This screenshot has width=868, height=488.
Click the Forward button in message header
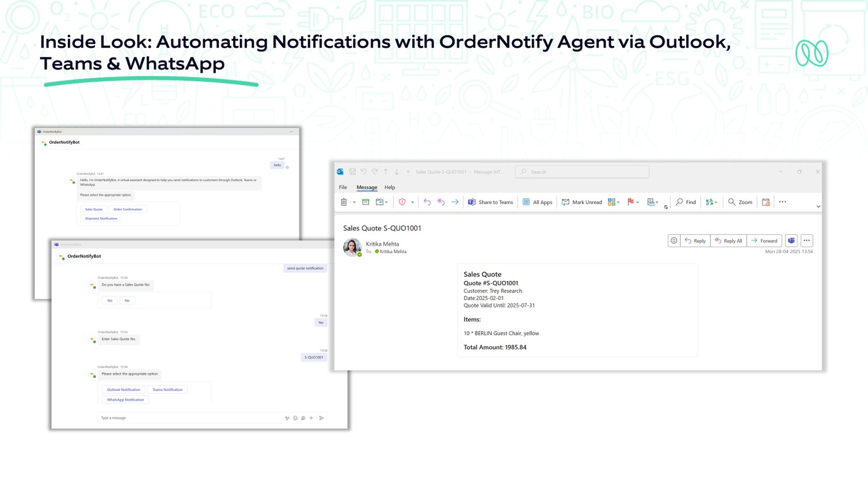(764, 241)
